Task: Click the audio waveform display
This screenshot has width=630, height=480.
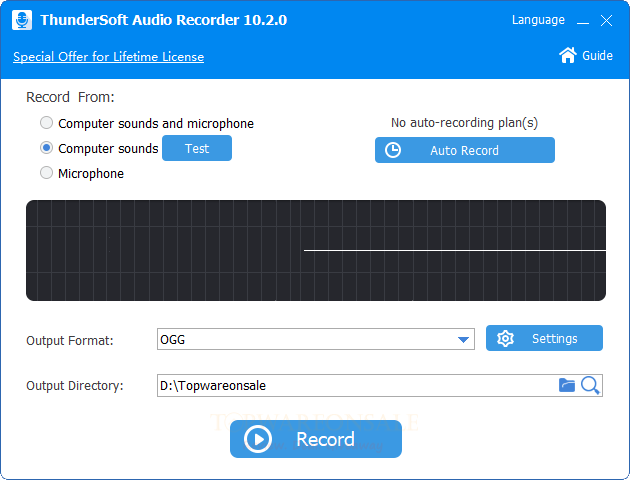Action: click(x=316, y=250)
